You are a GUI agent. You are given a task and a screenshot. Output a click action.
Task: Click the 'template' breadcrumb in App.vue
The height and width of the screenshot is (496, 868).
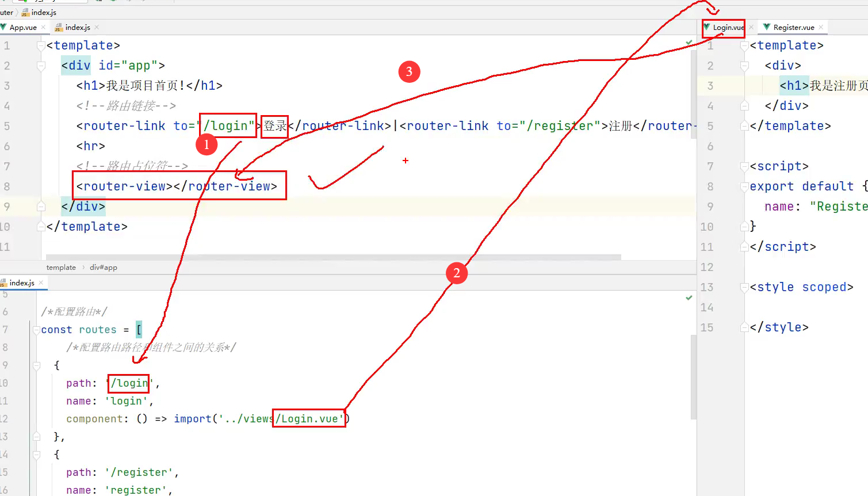(x=61, y=267)
